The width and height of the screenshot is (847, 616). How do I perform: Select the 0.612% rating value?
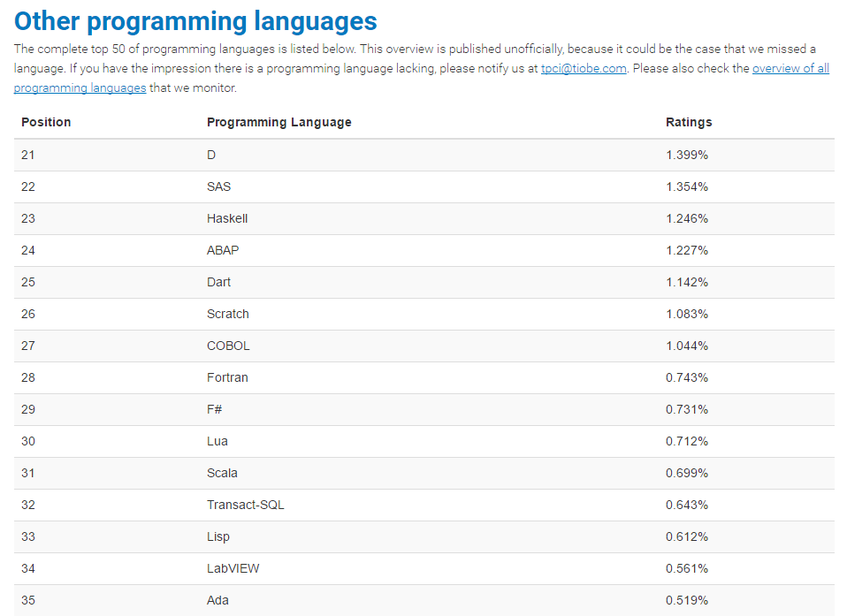[687, 537]
